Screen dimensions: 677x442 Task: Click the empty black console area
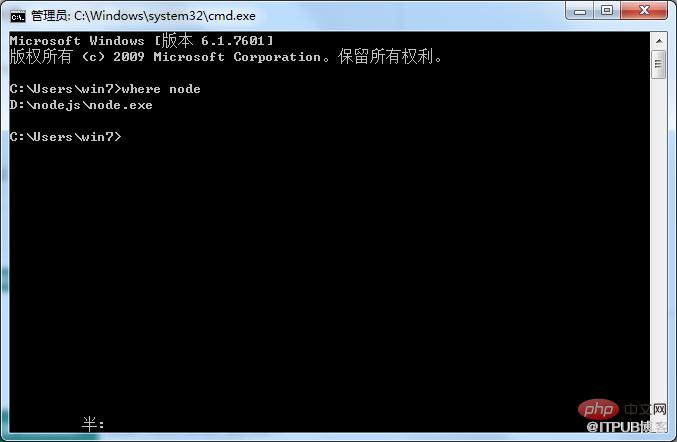pos(328,268)
